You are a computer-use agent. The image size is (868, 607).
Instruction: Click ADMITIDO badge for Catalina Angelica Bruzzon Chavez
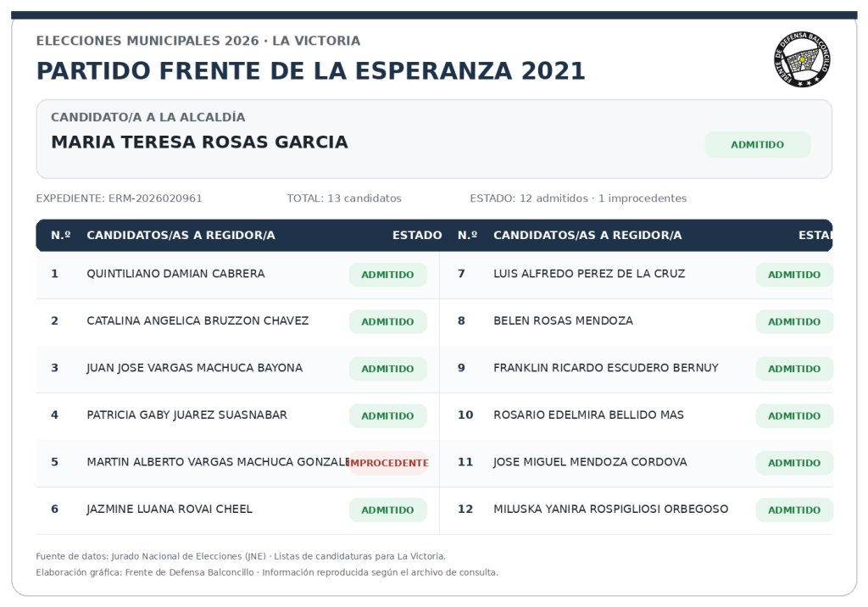point(388,322)
